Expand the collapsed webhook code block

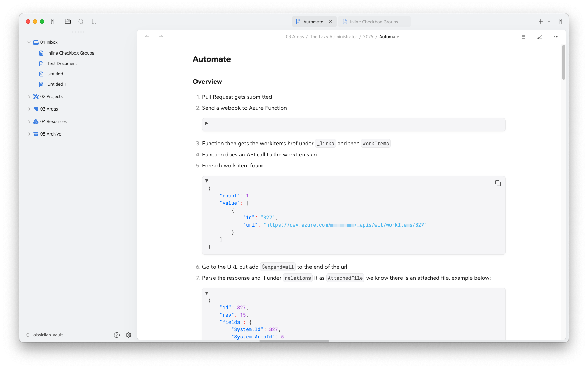(206, 123)
